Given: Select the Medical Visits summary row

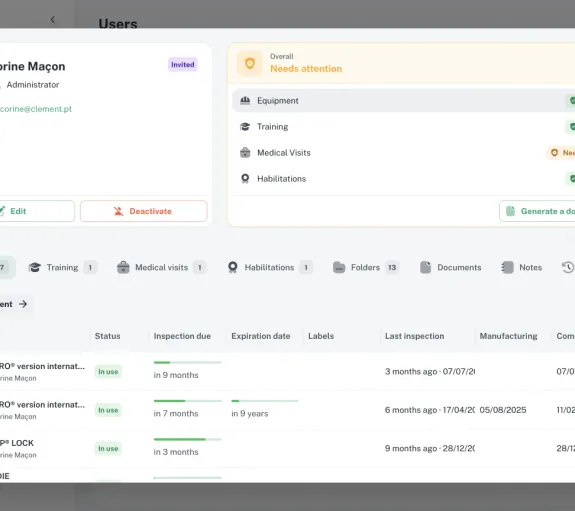Looking at the screenshot, I should click(x=403, y=153).
